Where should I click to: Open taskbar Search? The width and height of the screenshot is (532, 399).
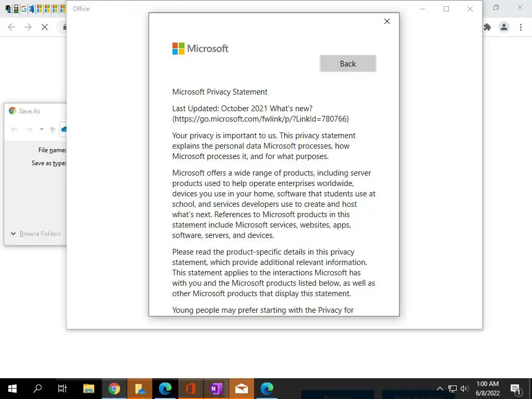point(37,389)
